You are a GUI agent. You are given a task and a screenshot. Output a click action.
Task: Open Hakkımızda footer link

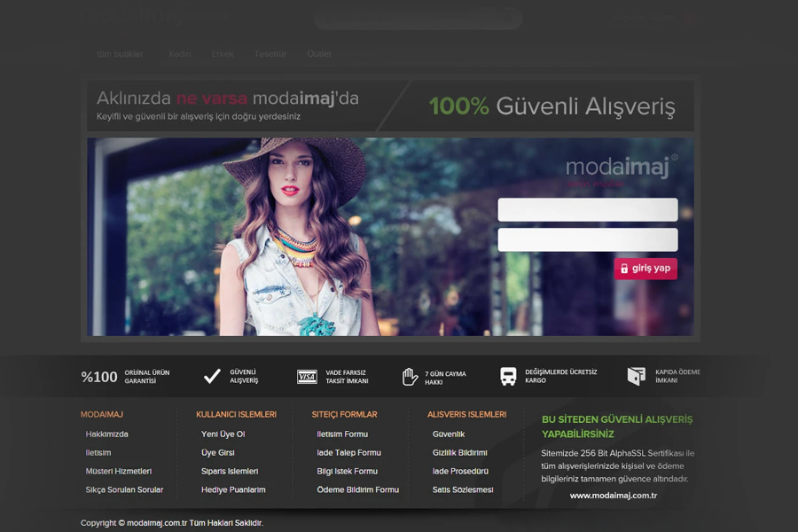(107, 434)
